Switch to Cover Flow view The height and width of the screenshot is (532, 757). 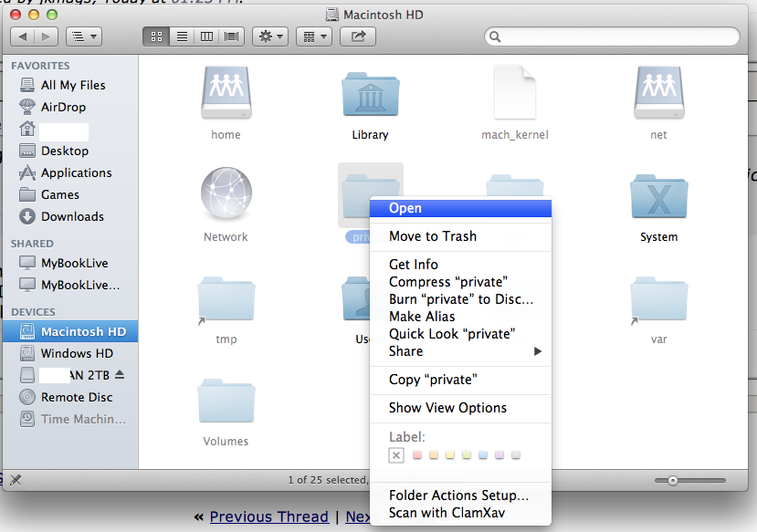[232, 37]
